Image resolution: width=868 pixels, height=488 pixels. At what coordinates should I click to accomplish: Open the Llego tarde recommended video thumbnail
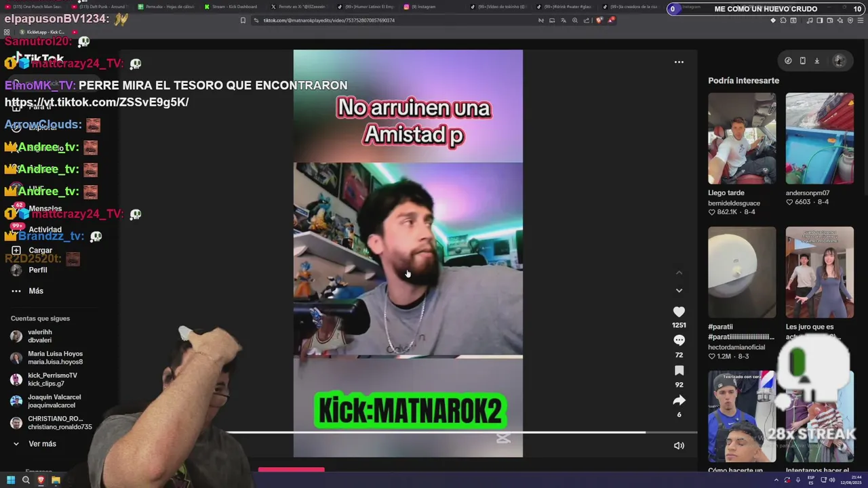click(742, 138)
